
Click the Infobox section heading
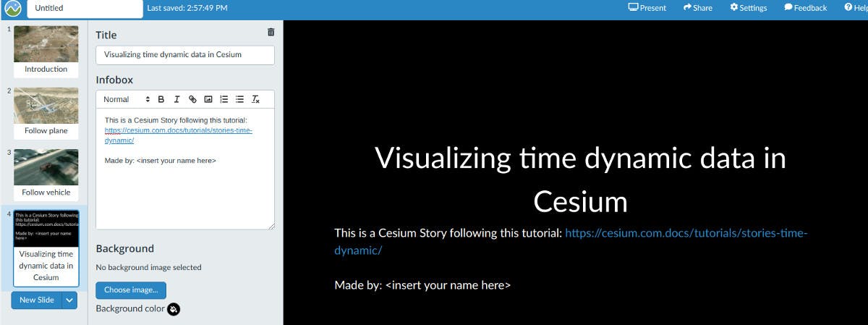point(114,80)
